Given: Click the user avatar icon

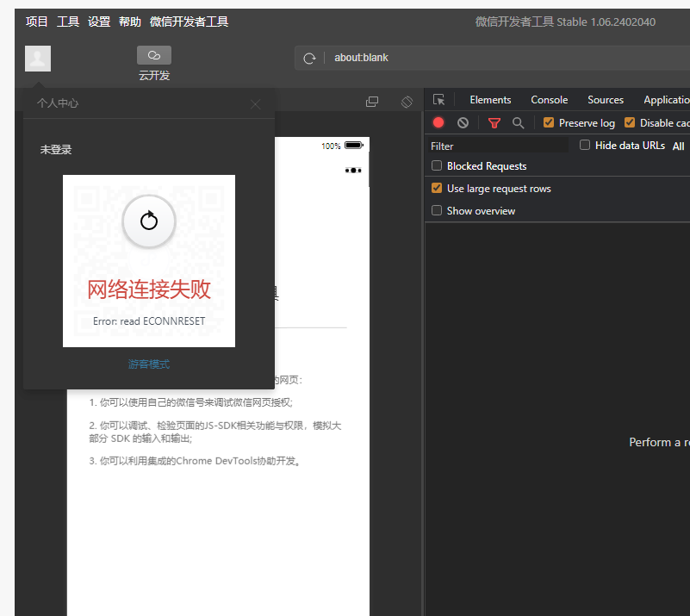Looking at the screenshot, I should coord(38,59).
